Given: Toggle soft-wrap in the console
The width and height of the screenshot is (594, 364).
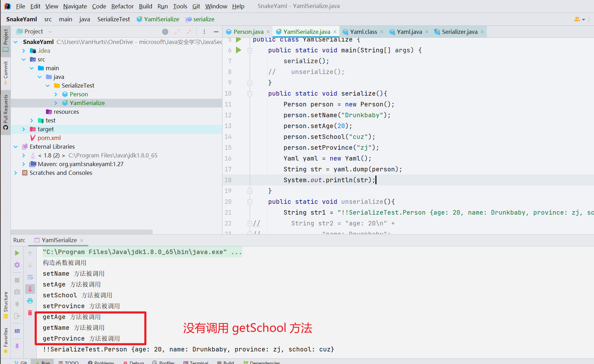Looking at the screenshot, I should pyautogui.click(x=30, y=277).
